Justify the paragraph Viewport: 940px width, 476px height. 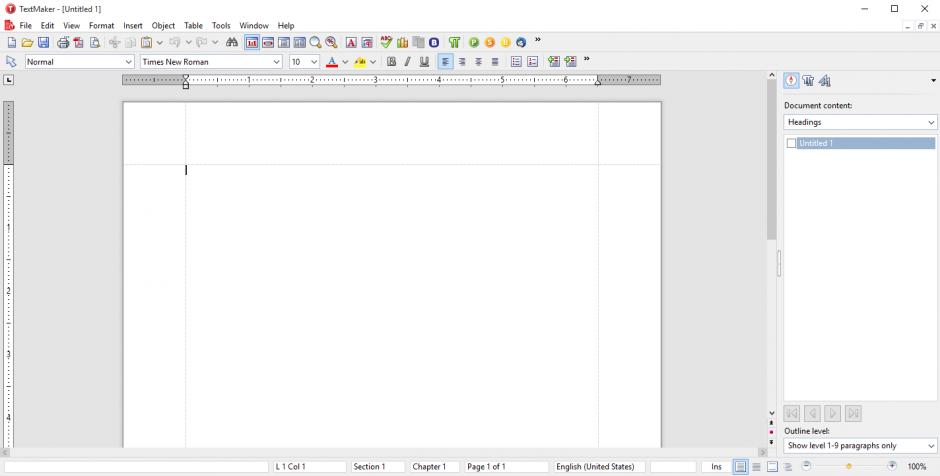point(495,61)
